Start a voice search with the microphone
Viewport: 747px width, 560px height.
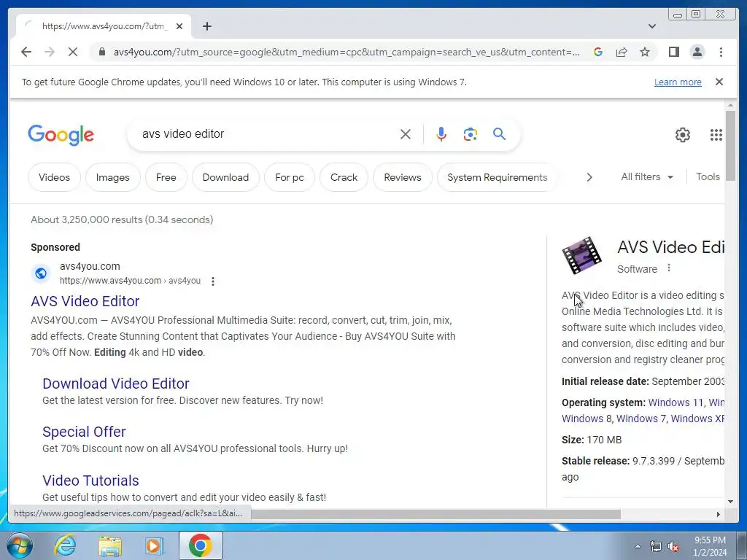tap(441, 134)
